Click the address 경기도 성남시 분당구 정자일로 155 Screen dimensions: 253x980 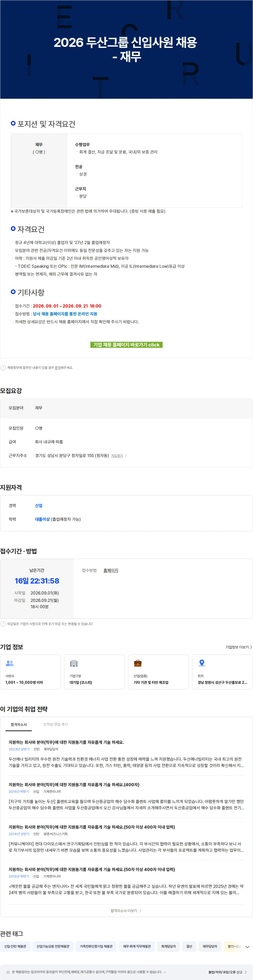coord(72,456)
